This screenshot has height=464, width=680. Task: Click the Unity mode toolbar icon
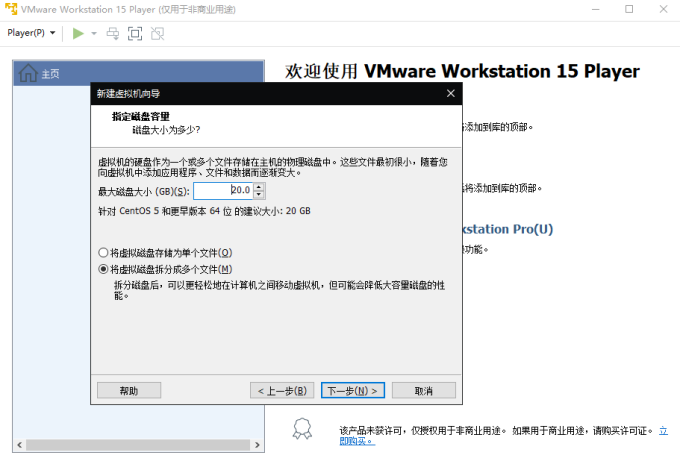click(x=157, y=33)
